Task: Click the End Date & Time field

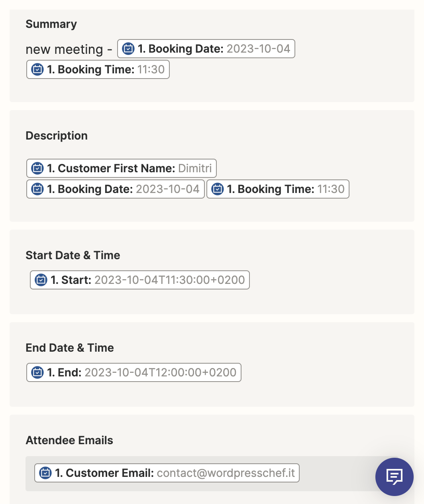Action: [319, 372]
